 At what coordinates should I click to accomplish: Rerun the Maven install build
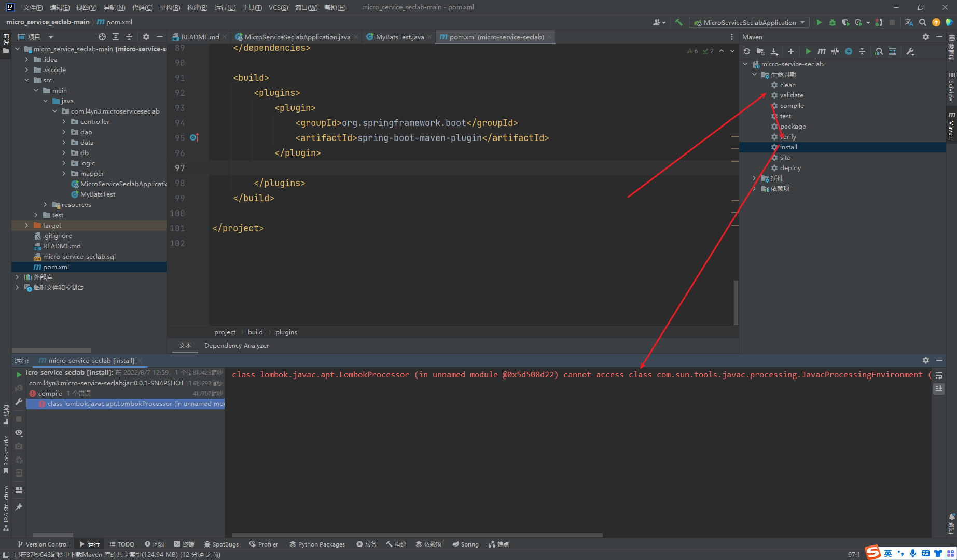pyautogui.click(x=19, y=374)
